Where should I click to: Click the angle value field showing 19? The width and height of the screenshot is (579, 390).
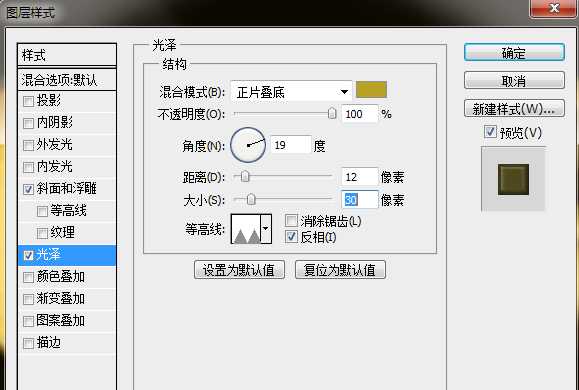point(291,145)
